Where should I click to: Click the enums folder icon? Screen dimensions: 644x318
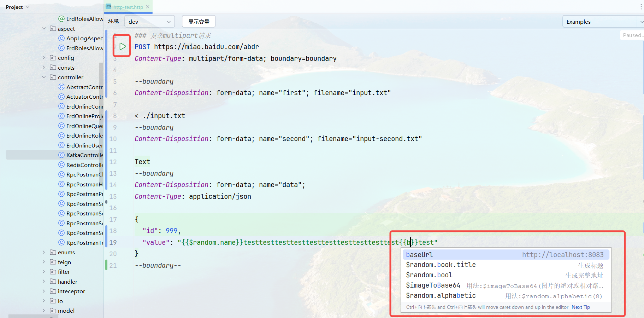pos(53,252)
